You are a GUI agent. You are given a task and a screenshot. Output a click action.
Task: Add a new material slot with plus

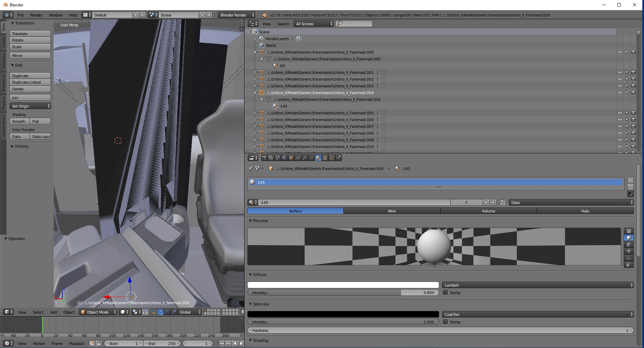(x=630, y=180)
